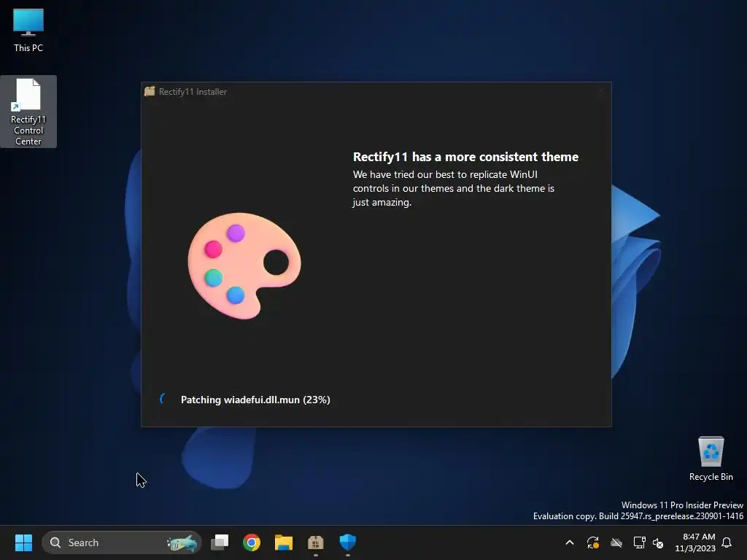Launch Google Chrome from the taskbar
This screenshot has height=560, width=747.
point(252,542)
